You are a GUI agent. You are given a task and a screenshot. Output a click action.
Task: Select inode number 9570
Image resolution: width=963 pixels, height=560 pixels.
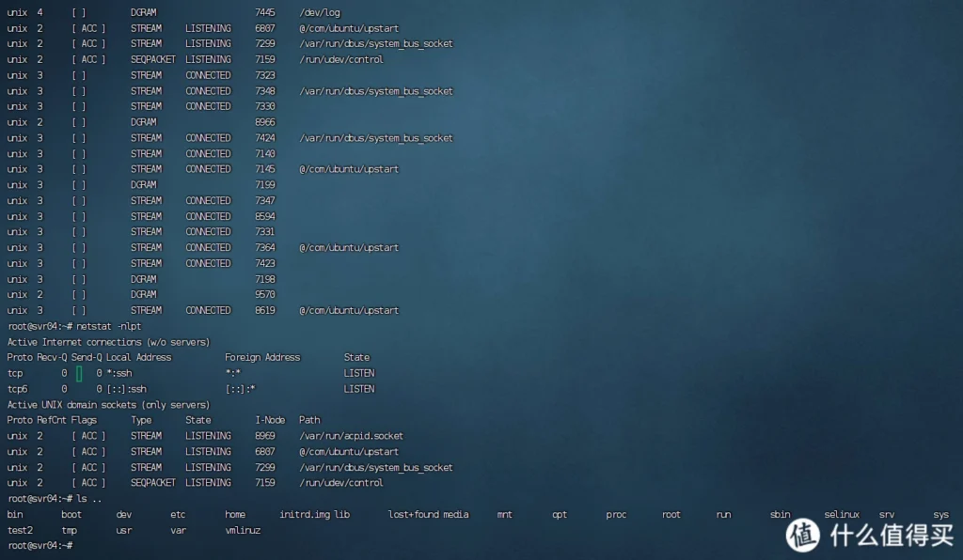point(265,294)
